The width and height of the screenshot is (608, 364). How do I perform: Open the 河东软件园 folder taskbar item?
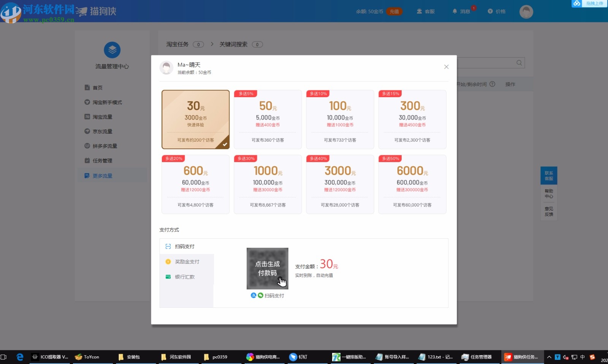(179, 357)
